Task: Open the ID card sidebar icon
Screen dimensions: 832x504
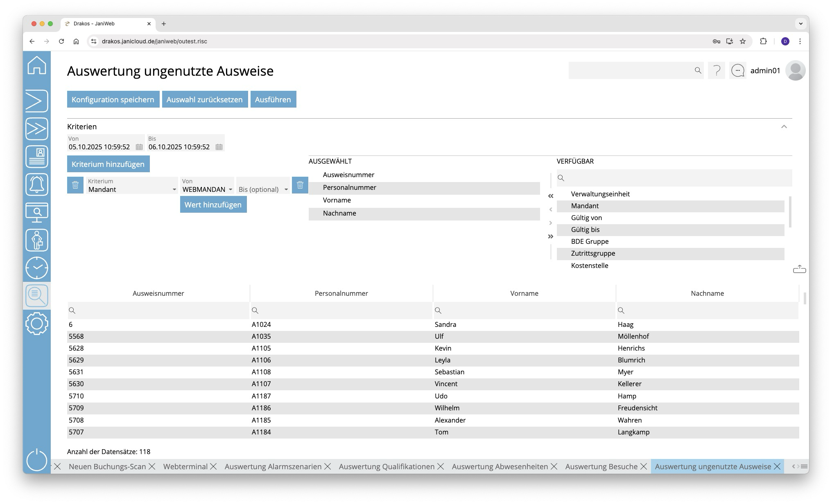Action: [x=37, y=157]
